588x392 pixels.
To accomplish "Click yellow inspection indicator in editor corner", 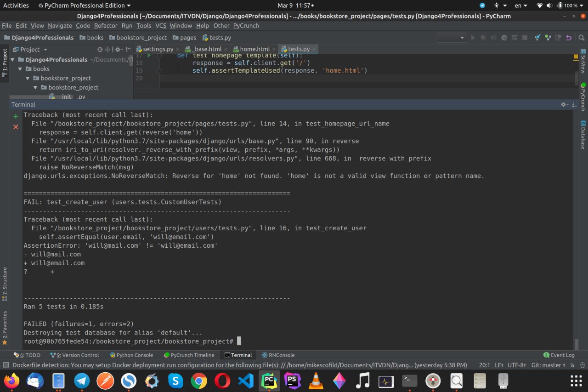I will 576,57.
